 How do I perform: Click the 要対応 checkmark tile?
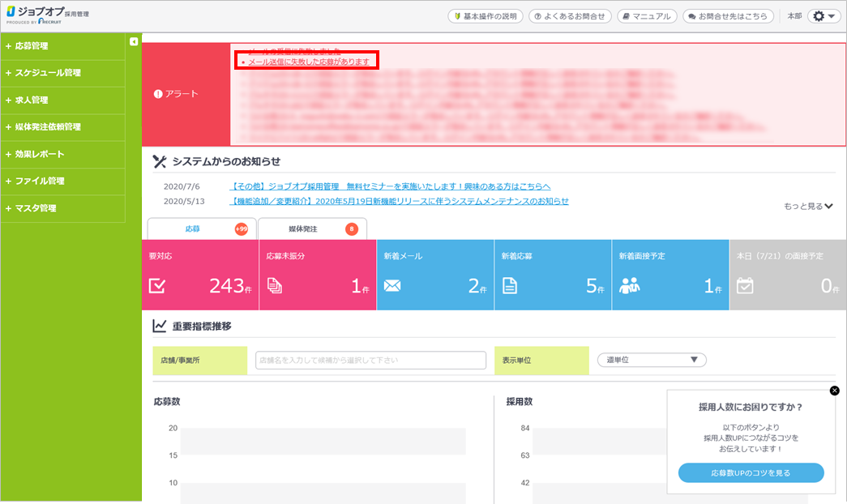click(x=200, y=275)
